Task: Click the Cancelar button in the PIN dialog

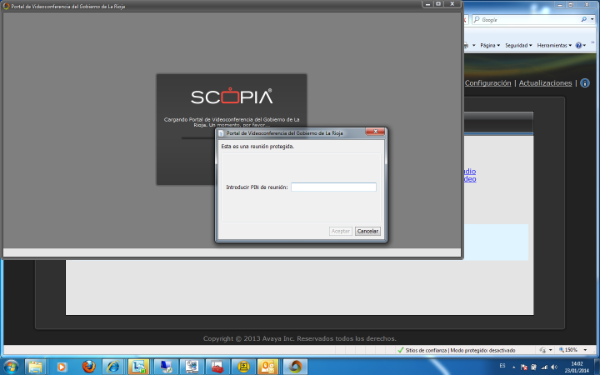Action: [368, 231]
